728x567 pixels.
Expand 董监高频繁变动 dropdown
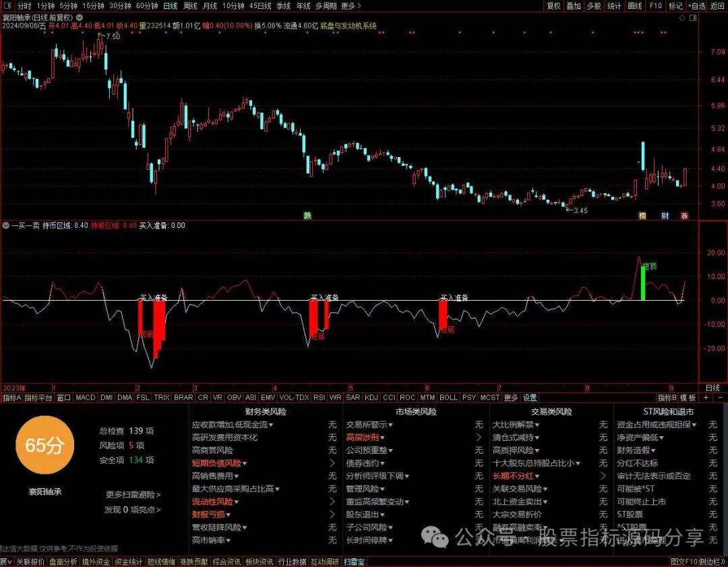377,502
